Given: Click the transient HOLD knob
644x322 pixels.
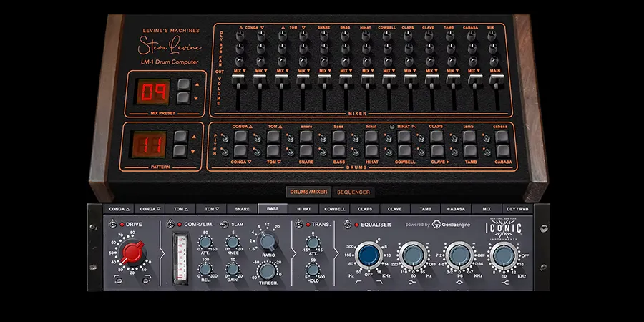Looking at the screenshot, I should click(313, 270).
